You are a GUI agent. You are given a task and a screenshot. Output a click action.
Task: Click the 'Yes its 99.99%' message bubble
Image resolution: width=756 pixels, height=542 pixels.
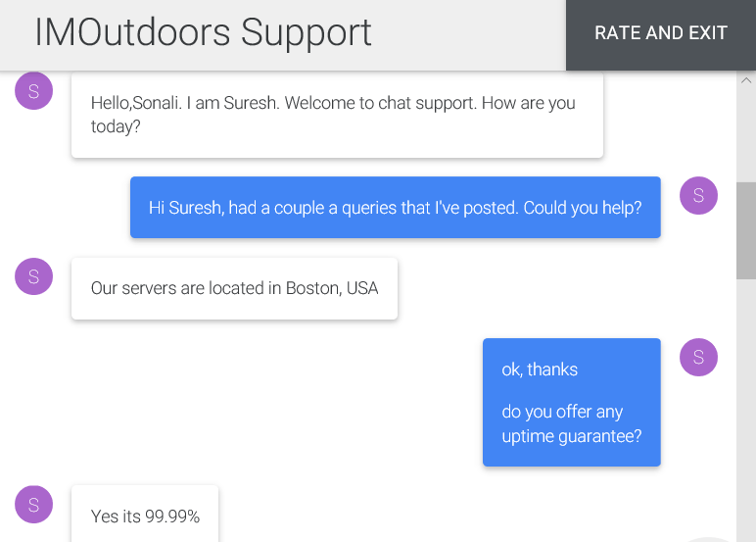click(x=145, y=514)
